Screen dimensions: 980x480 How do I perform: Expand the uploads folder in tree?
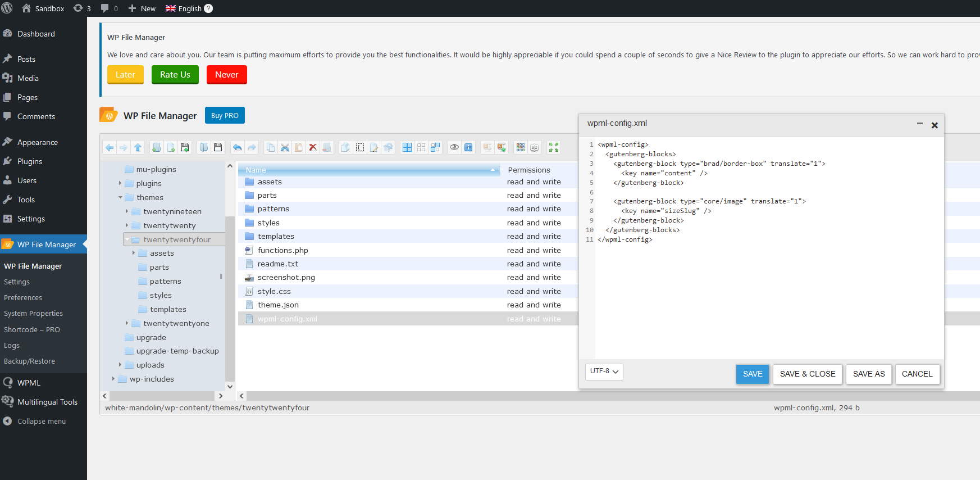click(x=120, y=365)
